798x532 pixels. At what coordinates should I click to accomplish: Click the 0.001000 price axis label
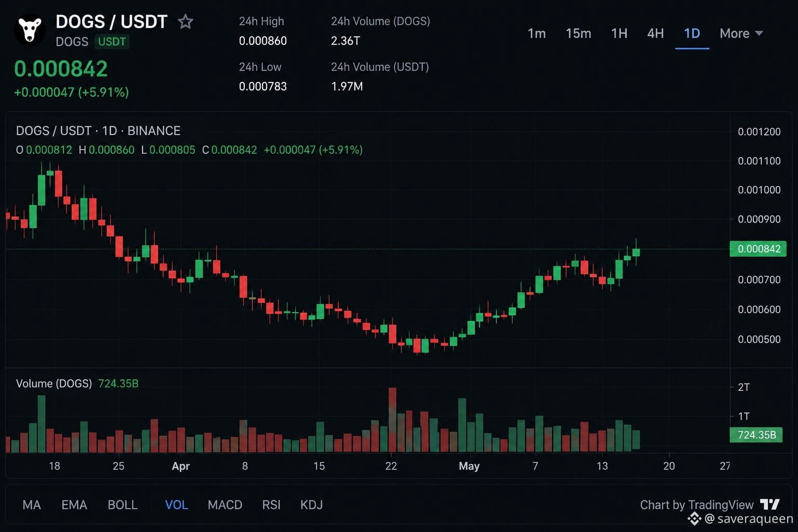[x=759, y=190]
